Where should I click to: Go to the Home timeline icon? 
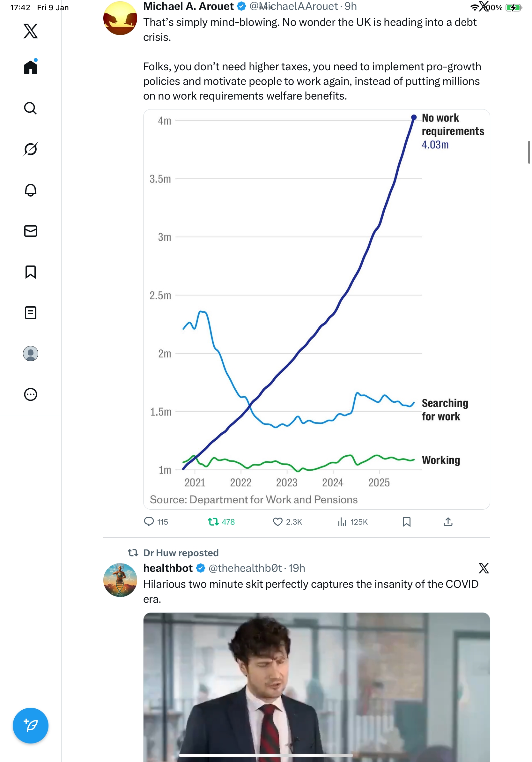(x=31, y=67)
